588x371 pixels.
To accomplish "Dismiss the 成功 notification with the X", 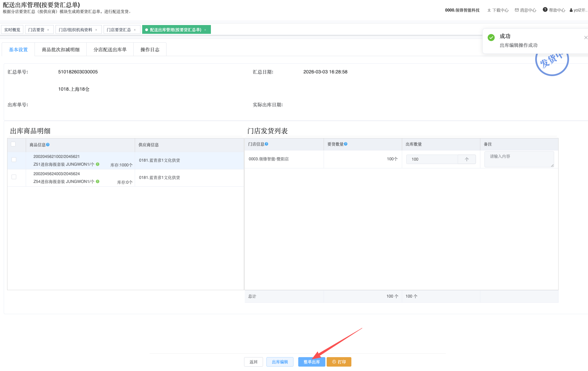I will click(586, 38).
